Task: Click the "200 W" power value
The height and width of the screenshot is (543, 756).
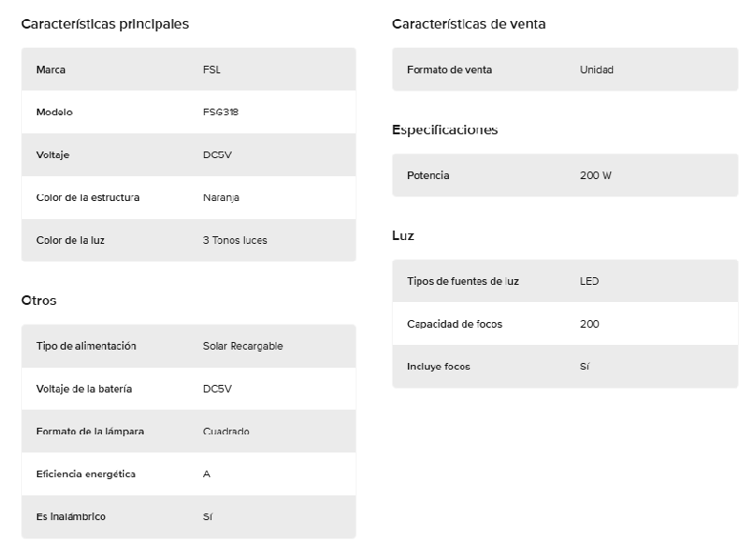Action: 595,175
